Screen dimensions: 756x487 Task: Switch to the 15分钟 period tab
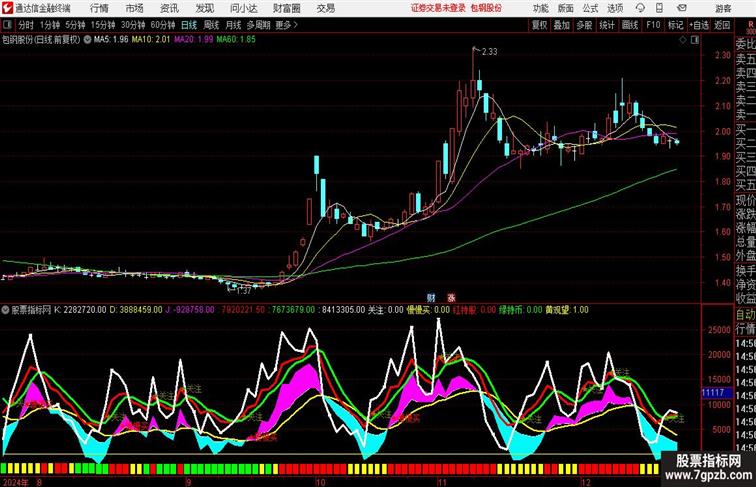pos(103,25)
